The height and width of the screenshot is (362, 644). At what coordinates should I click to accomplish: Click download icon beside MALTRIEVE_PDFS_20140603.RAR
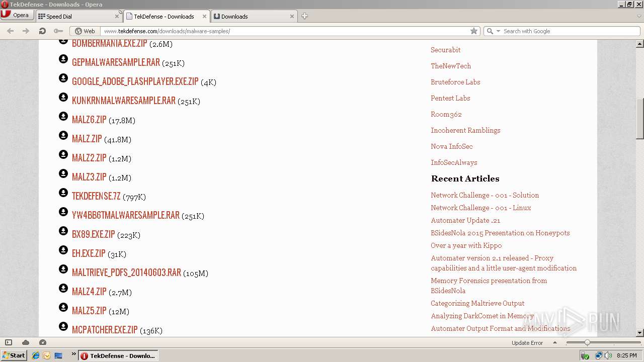pyautogui.click(x=63, y=269)
